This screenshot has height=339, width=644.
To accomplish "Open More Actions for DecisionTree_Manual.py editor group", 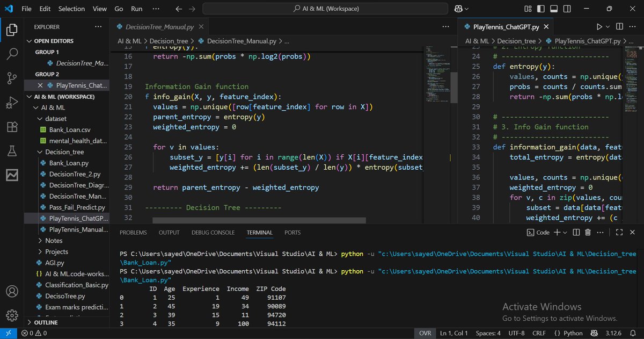I will 446,27.
